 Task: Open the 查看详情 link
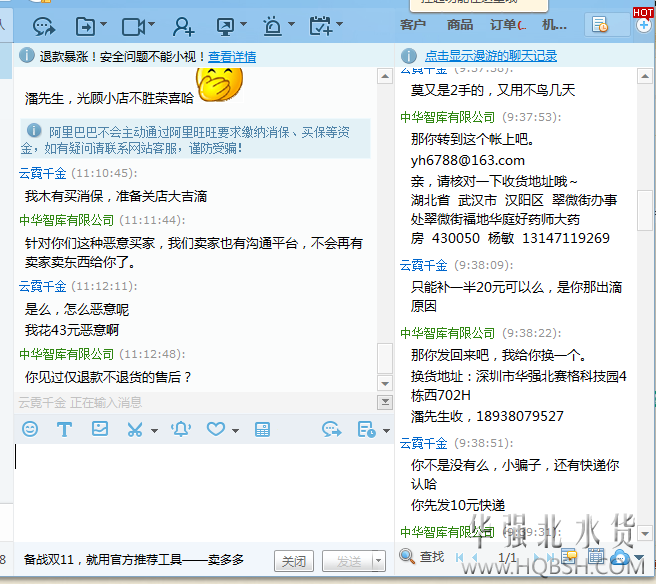pos(232,56)
